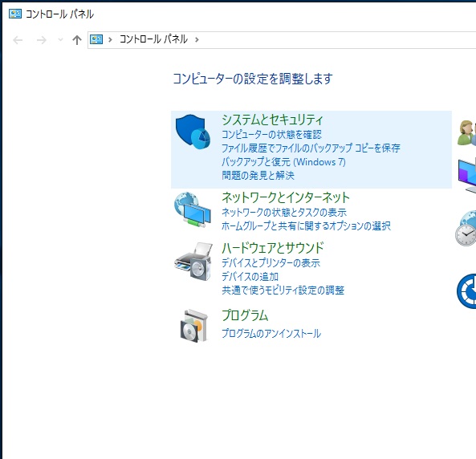This screenshot has width=476, height=459.
Task: Open バックアップと復元 (Windows 7) link
Action: (x=283, y=162)
